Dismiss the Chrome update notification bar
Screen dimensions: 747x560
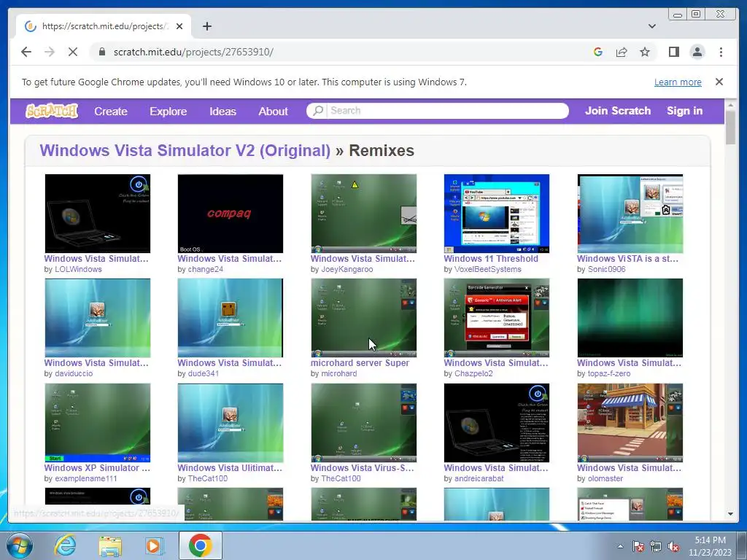click(x=719, y=82)
